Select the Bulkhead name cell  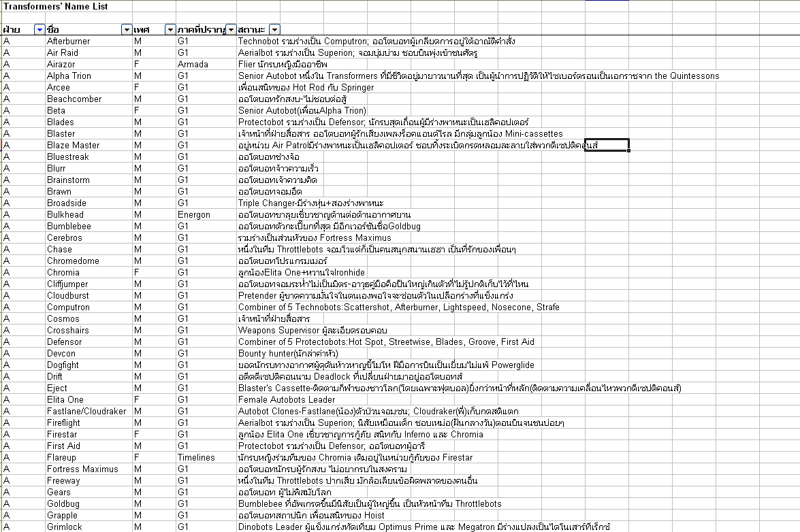89,214
